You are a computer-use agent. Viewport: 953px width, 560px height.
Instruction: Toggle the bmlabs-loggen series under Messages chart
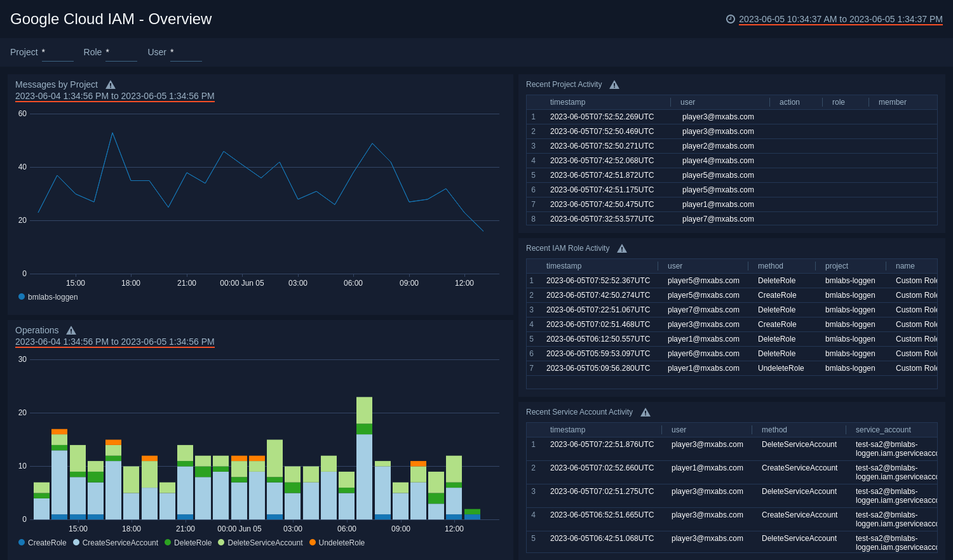tap(24, 297)
